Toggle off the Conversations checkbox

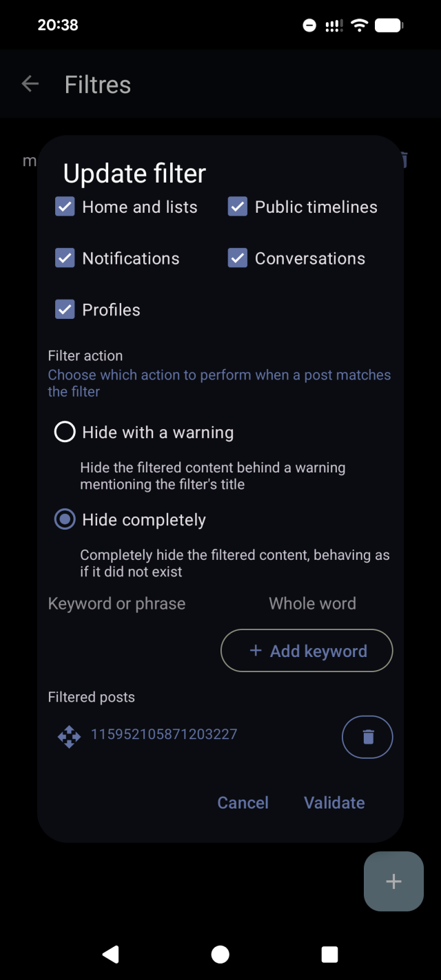coord(237,258)
